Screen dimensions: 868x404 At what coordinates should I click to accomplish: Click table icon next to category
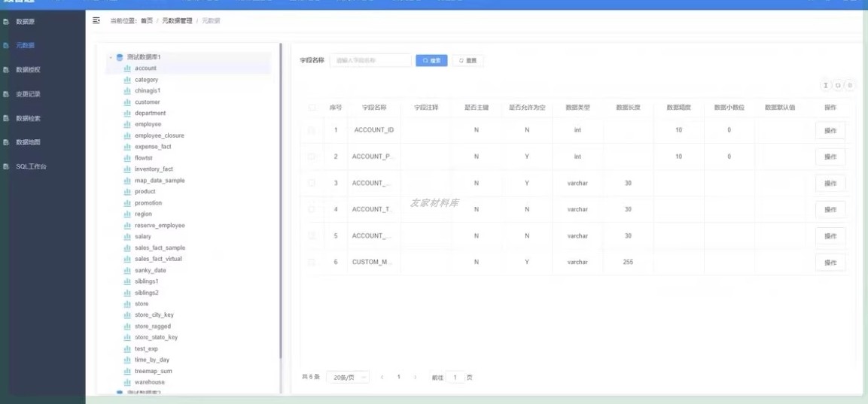127,80
